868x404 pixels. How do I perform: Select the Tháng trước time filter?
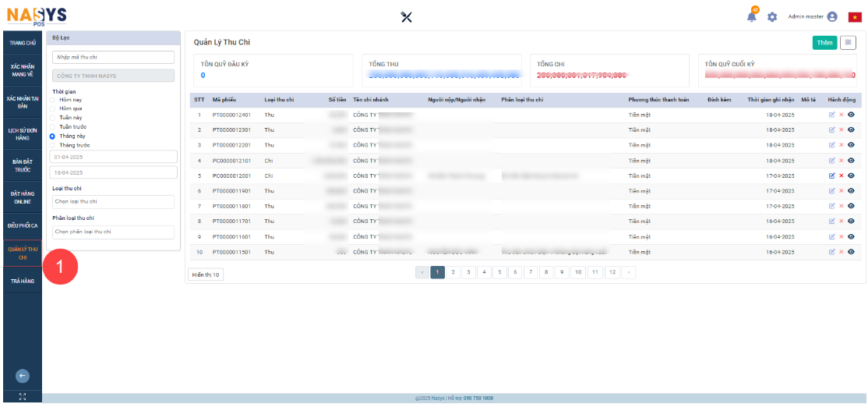click(53, 144)
